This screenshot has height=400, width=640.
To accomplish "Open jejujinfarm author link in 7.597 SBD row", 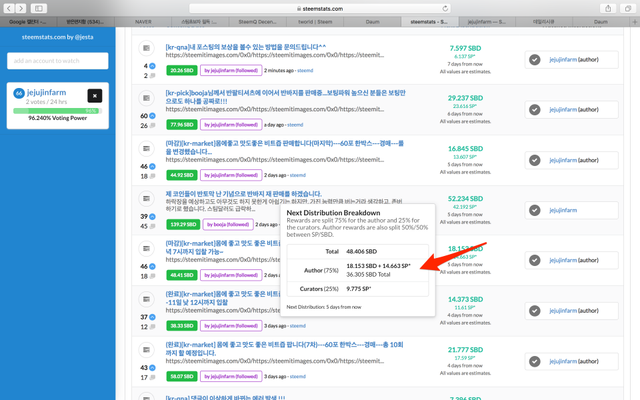I will 563,60.
